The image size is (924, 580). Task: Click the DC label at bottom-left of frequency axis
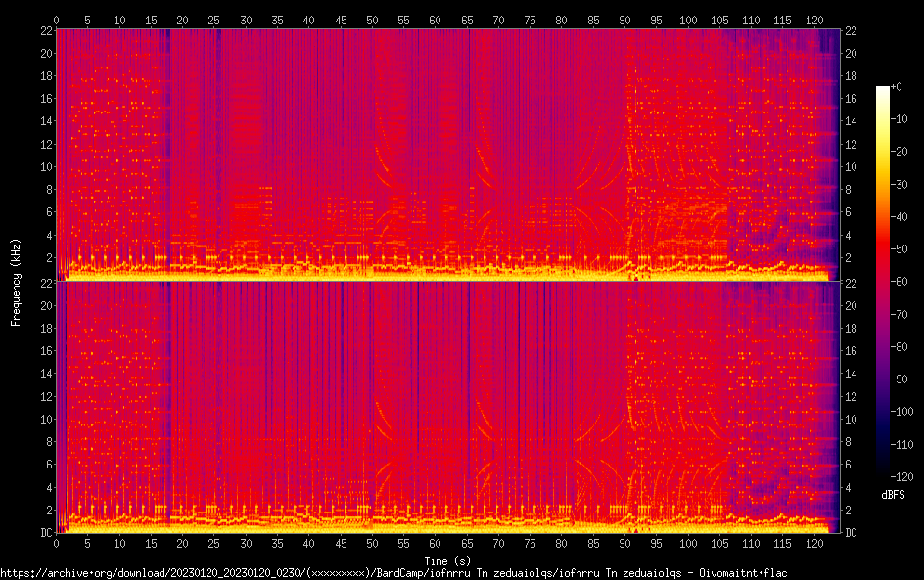point(44,533)
